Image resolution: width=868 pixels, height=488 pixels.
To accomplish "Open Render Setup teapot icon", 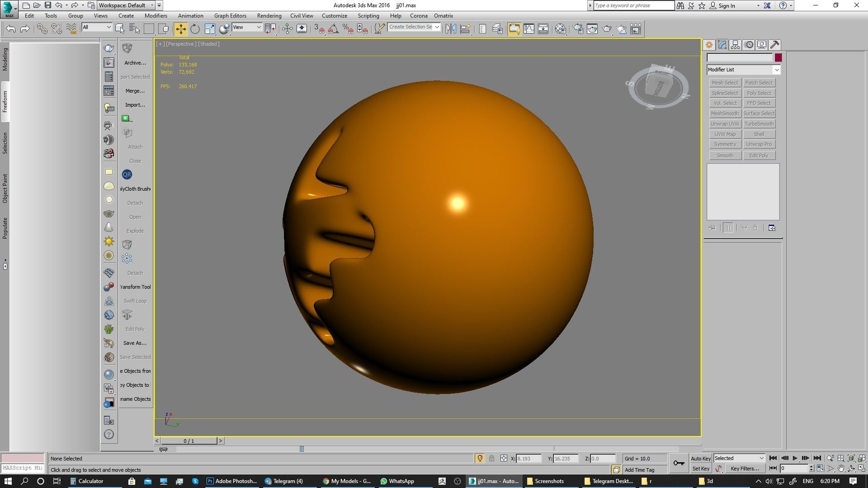I will [x=578, y=29].
